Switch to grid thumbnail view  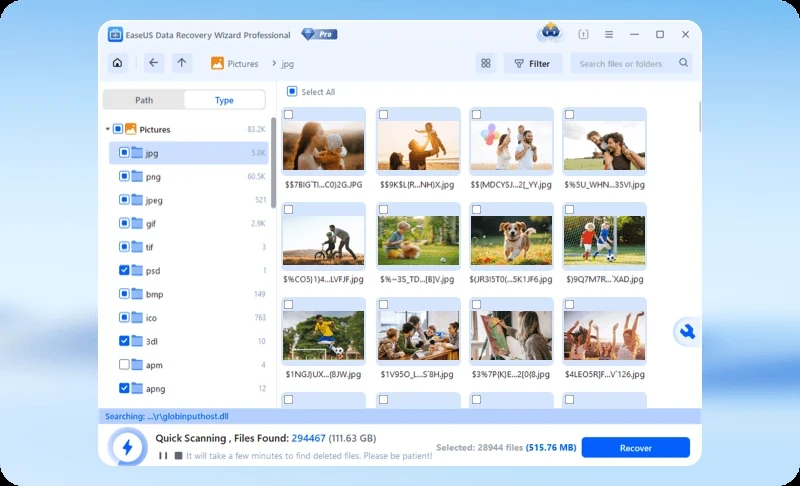coord(486,63)
